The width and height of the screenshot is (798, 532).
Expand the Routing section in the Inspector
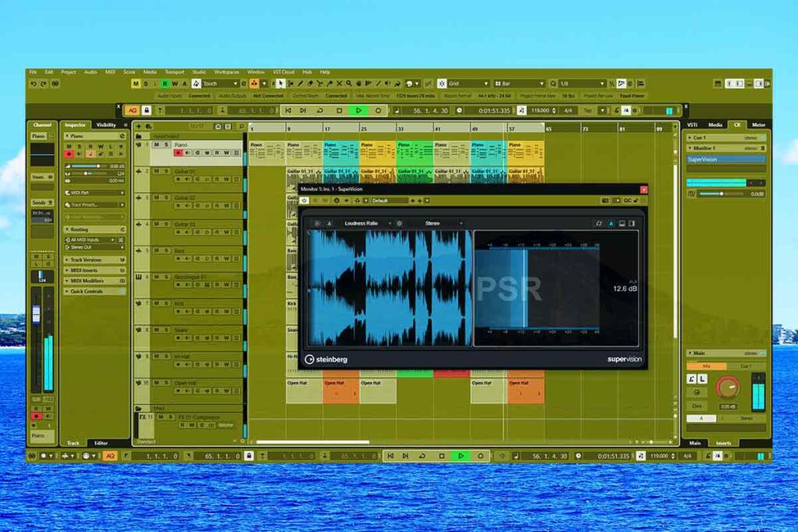78,231
